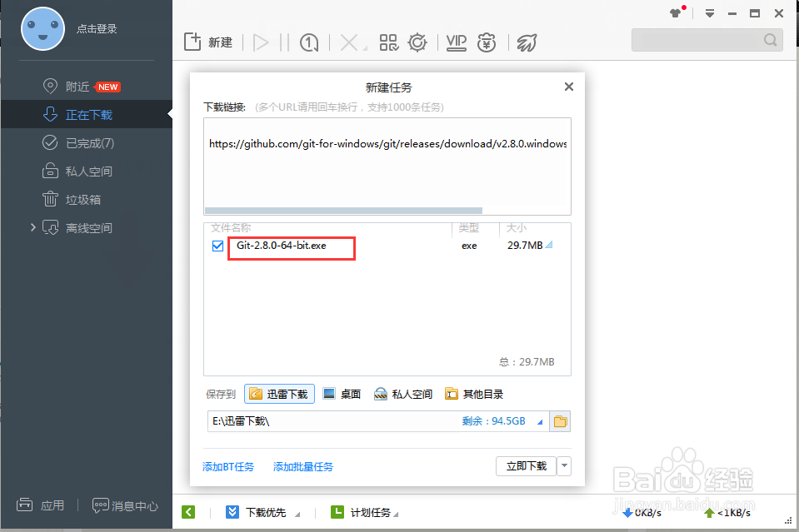Click the URL box horizontal scrollbar
The image size is (799, 532).
(x=343, y=211)
